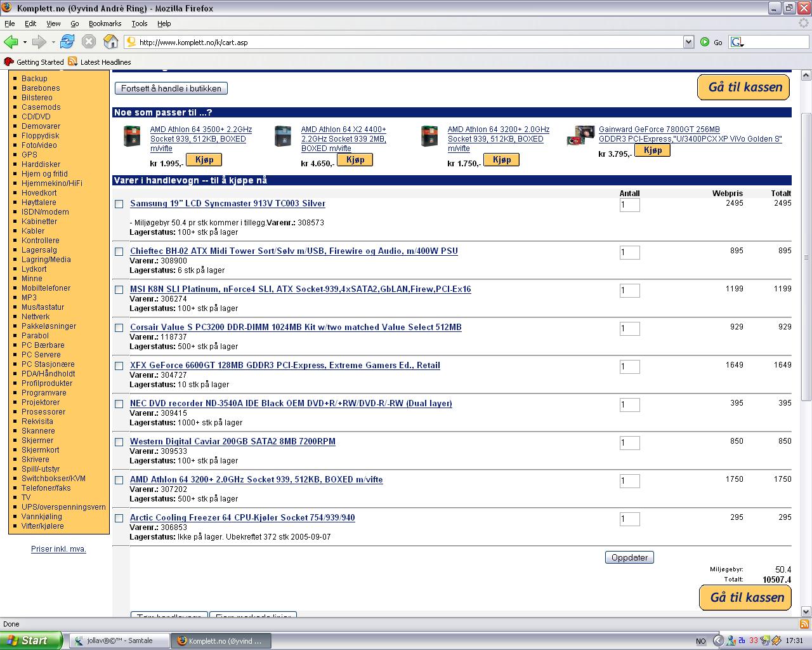
Task: Open the Vifter/kjølere category link
Action: pos(43,526)
